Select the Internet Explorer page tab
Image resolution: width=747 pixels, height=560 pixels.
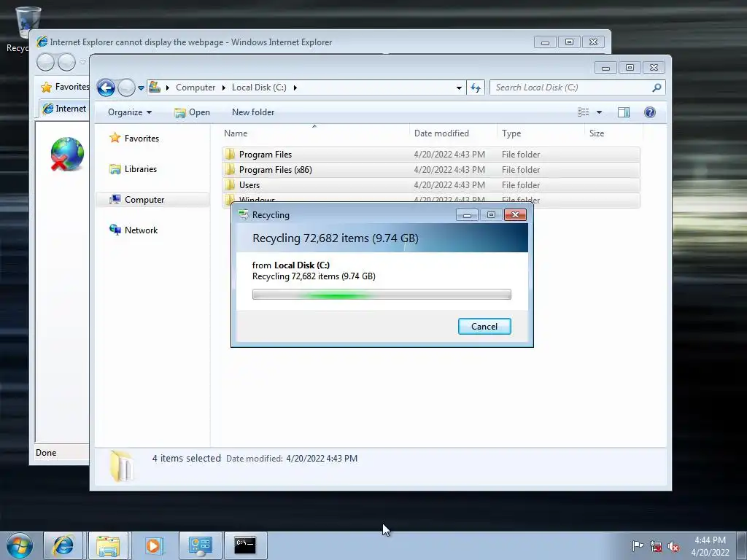coord(64,109)
